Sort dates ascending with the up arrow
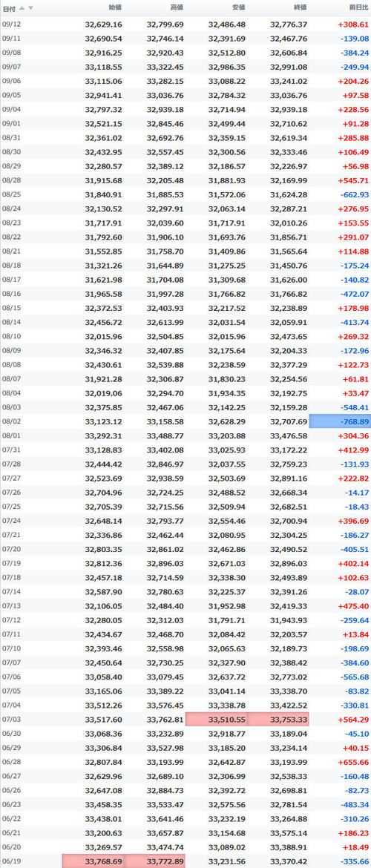Viewport: 371px width, 868px height. 22,7
